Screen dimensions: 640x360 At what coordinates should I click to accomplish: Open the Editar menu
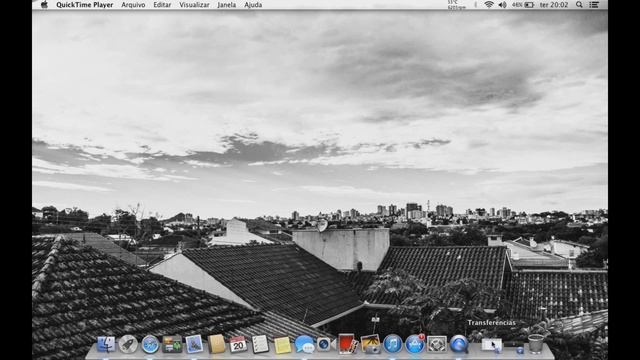point(162,5)
